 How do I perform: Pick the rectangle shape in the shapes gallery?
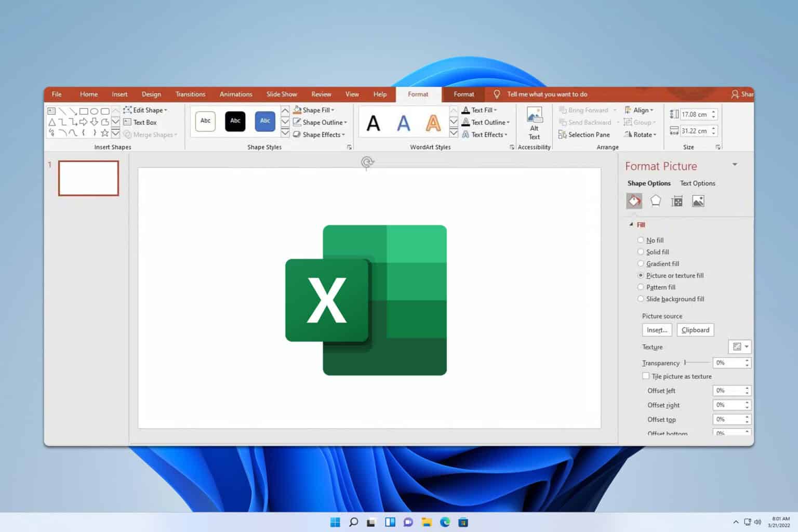(84, 111)
